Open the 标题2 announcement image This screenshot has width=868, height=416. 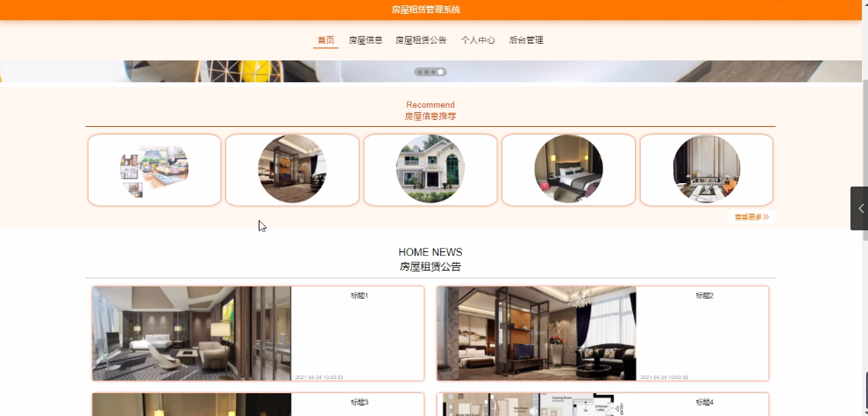(x=537, y=333)
